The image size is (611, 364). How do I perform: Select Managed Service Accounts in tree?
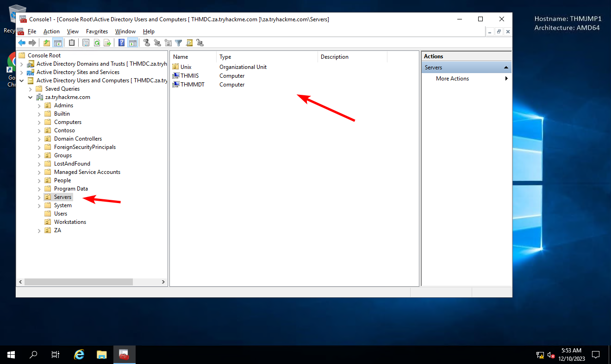pos(87,172)
